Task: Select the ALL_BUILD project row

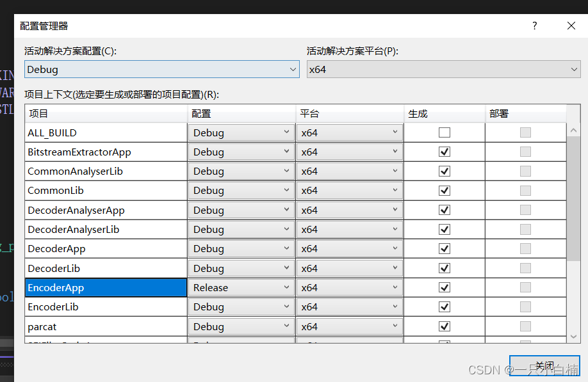Action: click(x=106, y=132)
